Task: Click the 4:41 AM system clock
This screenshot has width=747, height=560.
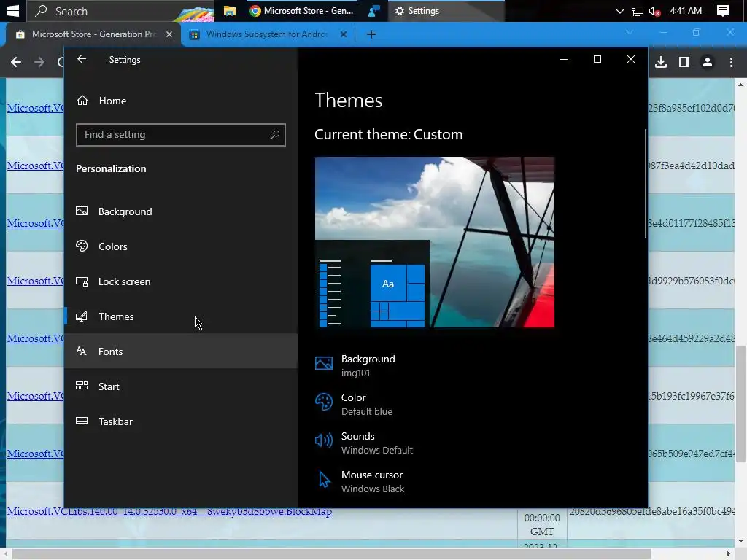Action: tap(686, 10)
